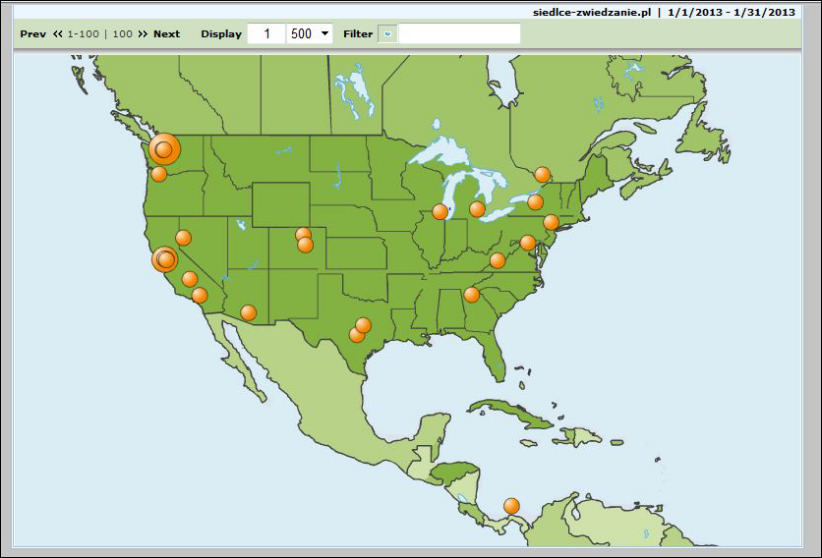Select the Reno, Nevada area marker
The height and width of the screenshot is (558, 822).
(183, 238)
